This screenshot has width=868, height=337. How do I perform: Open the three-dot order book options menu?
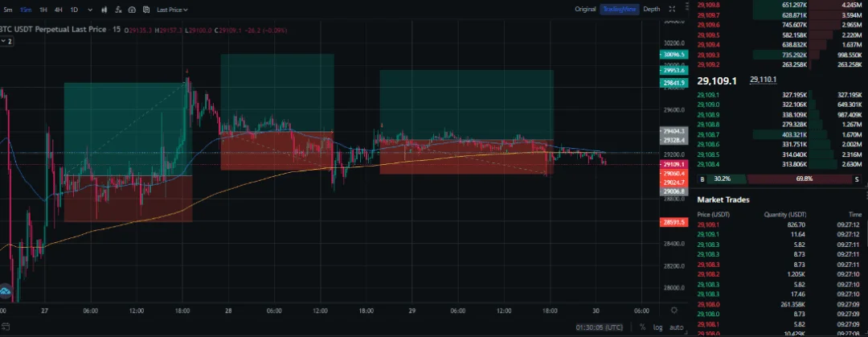tap(687, 8)
